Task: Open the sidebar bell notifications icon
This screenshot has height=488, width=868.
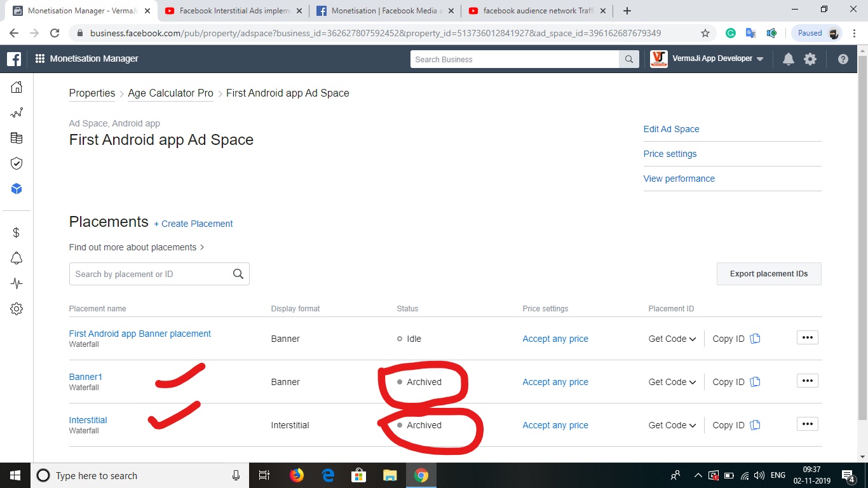Action: 17,258
